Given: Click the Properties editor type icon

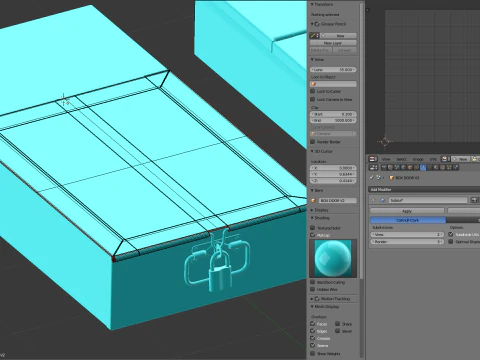Looking at the screenshot, I should tap(373, 167).
